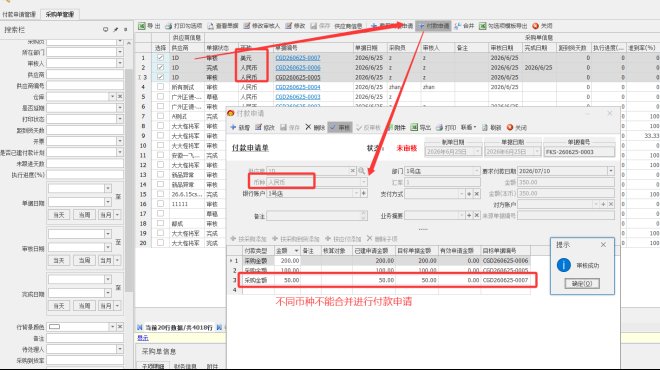
Task: Click the 行背景颜色 color swatch
Action: (55, 327)
